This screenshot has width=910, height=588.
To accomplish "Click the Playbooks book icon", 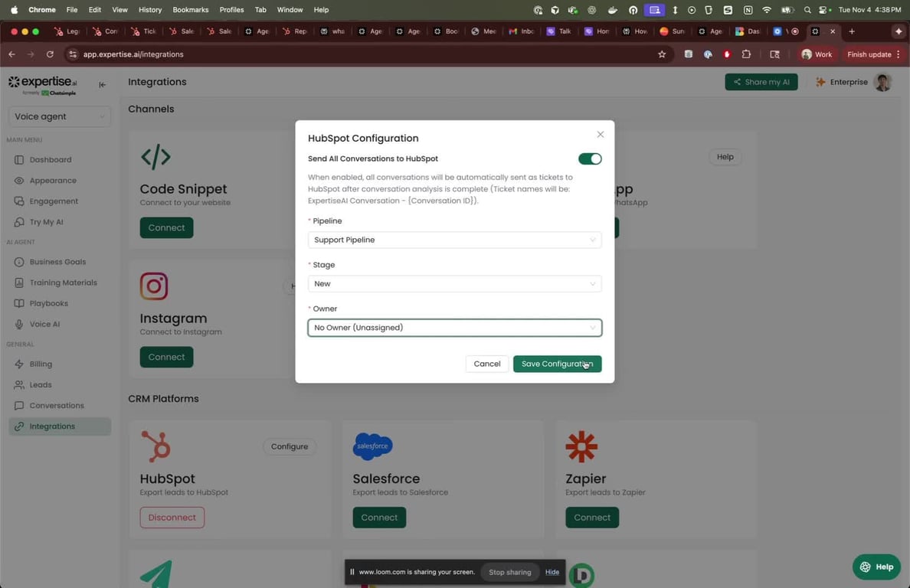I will [19, 303].
